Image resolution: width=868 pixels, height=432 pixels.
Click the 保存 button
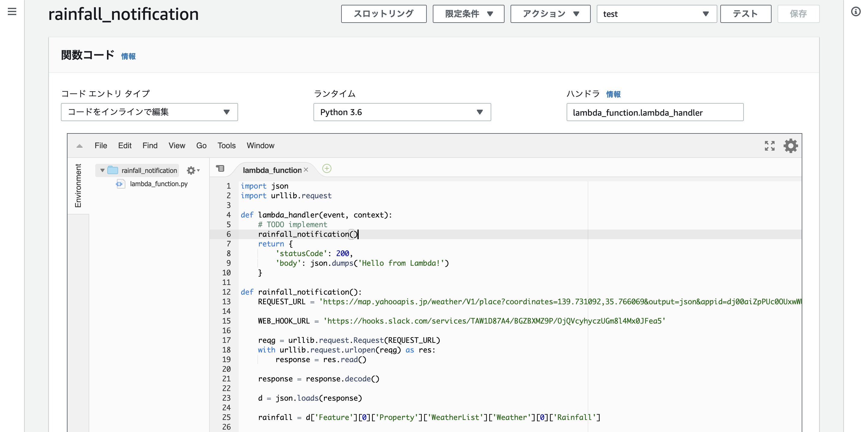pos(798,14)
